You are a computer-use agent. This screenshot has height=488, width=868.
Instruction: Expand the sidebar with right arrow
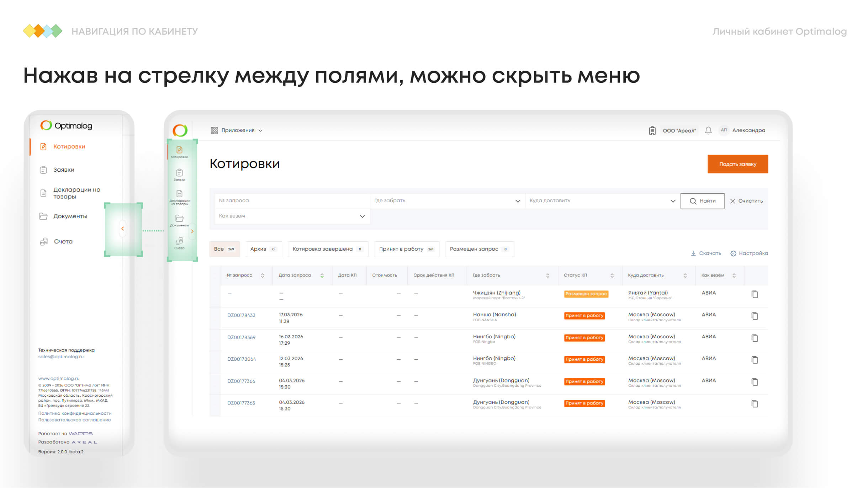[x=192, y=231]
